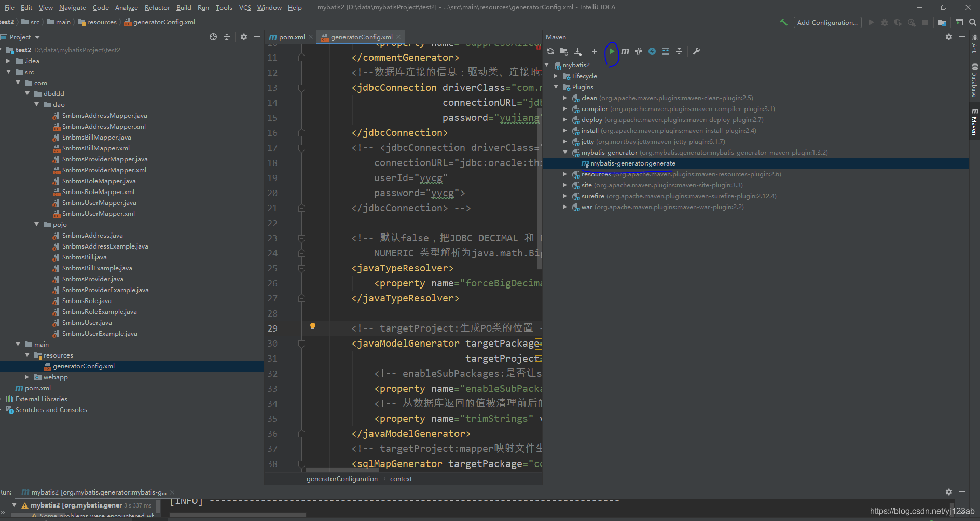The width and height of the screenshot is (980, 521).
Task: Expand the webapp folder
Action: pyautogui.click(x=27, y=377)
